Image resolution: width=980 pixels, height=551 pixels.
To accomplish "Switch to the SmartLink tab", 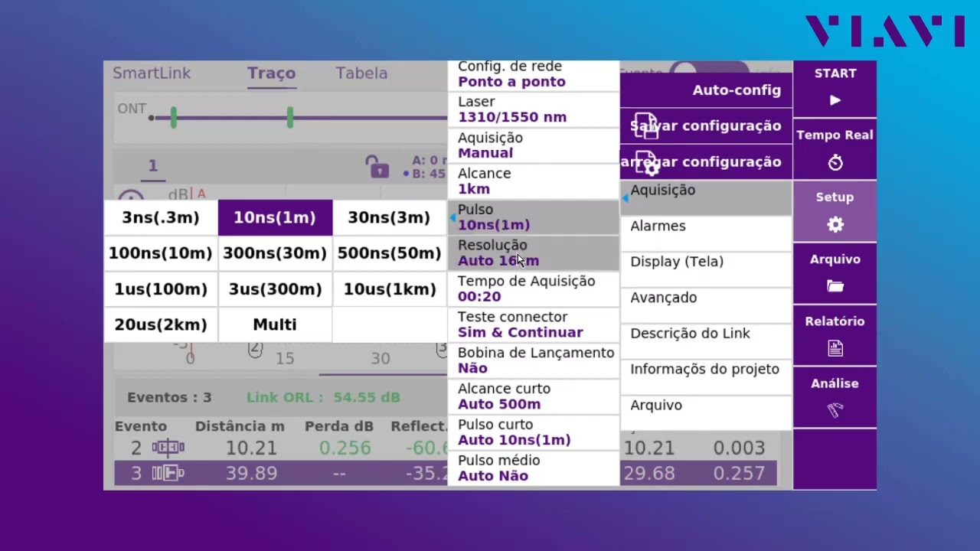I will [x=152, y=73].
